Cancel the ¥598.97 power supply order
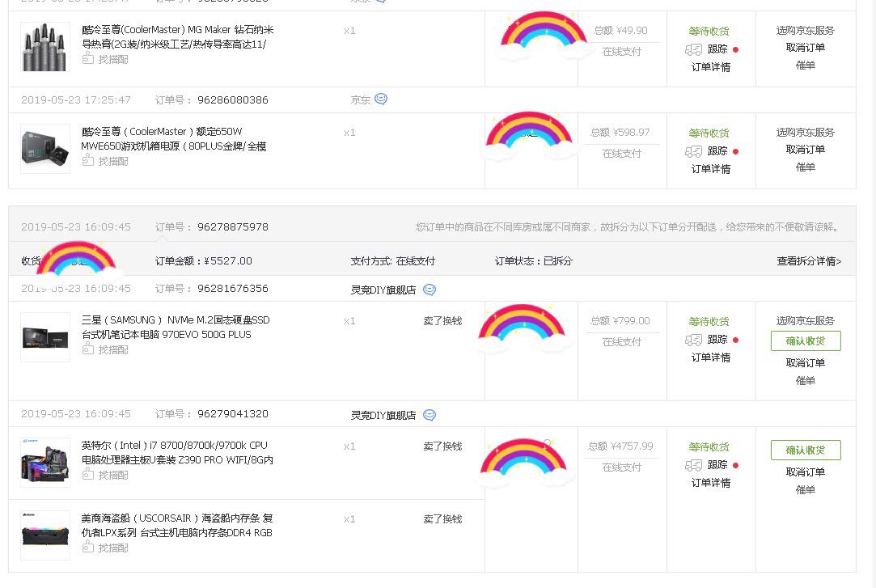Image resolution: width=876 pixels, height=588 pixels. pyautogui.click(x=806, y=149)
